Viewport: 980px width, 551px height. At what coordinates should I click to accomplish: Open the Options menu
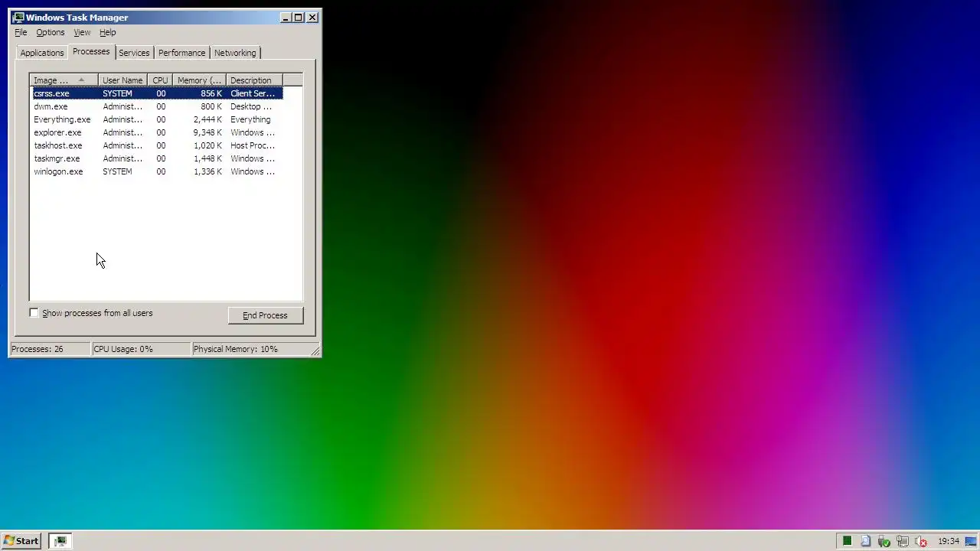pos(51,32)
